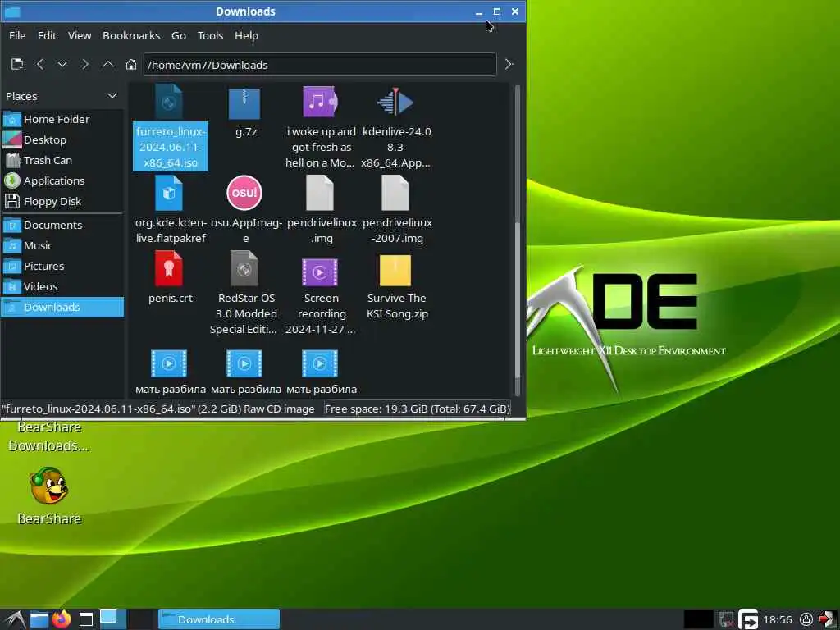Image resolution: width=840 pixels, height=630 pixels.
Task: Open Pictures bookmark in sidebar
Action: coord(62,266)
